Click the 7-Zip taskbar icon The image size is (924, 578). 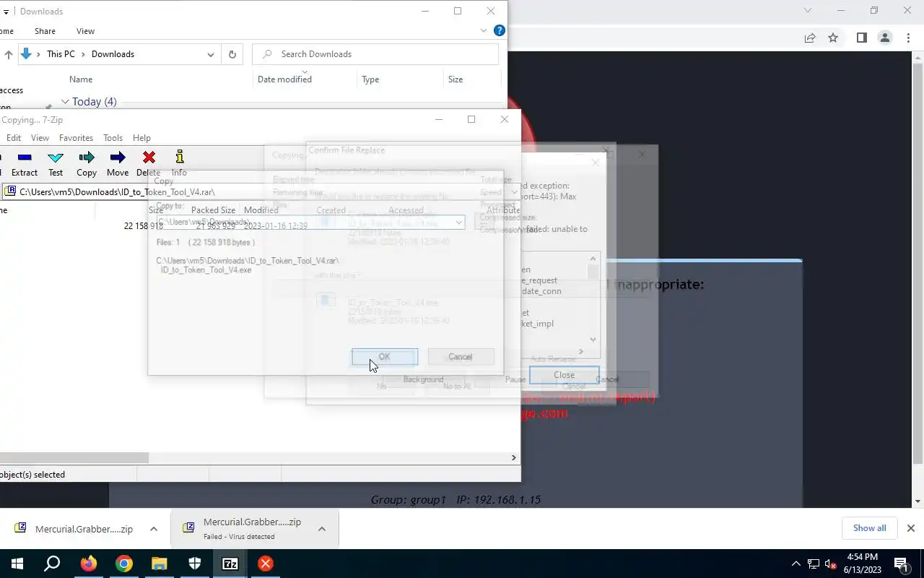click(230, 564)
